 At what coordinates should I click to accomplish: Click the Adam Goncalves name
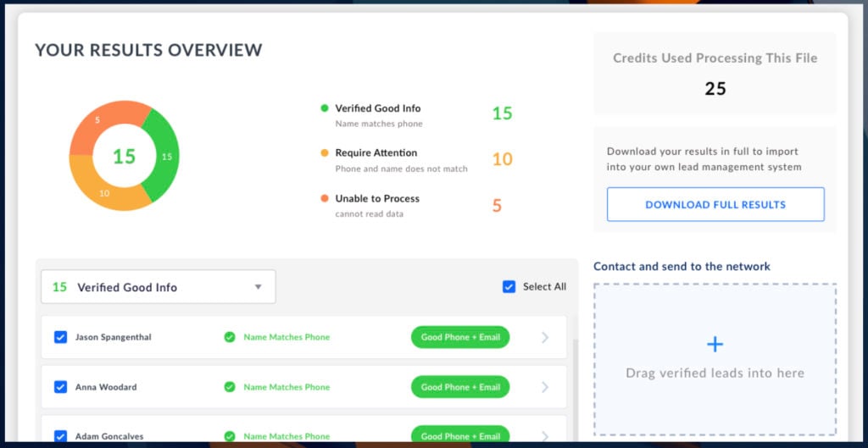pyautogui.click(x=109, y=436)
